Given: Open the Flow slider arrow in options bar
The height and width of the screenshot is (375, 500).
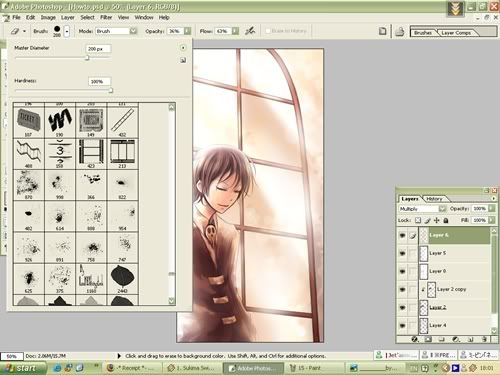Looking at the screenshot, I should pos(235,31).
